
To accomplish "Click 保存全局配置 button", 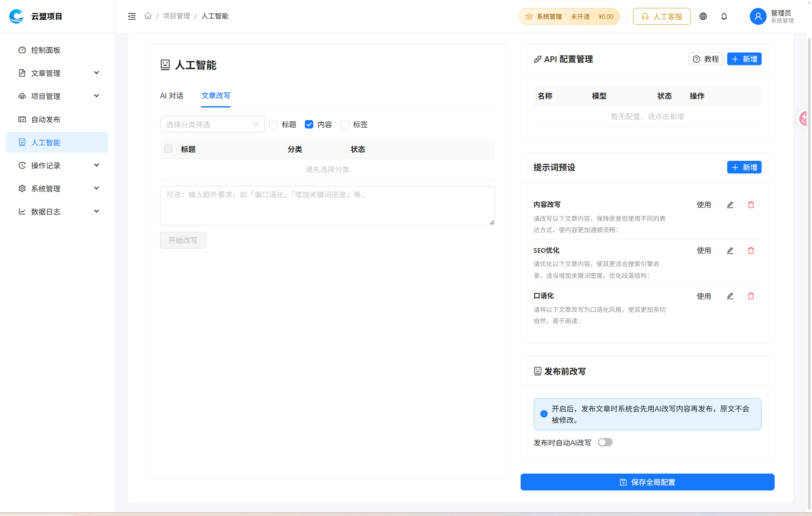I will 647,482.
